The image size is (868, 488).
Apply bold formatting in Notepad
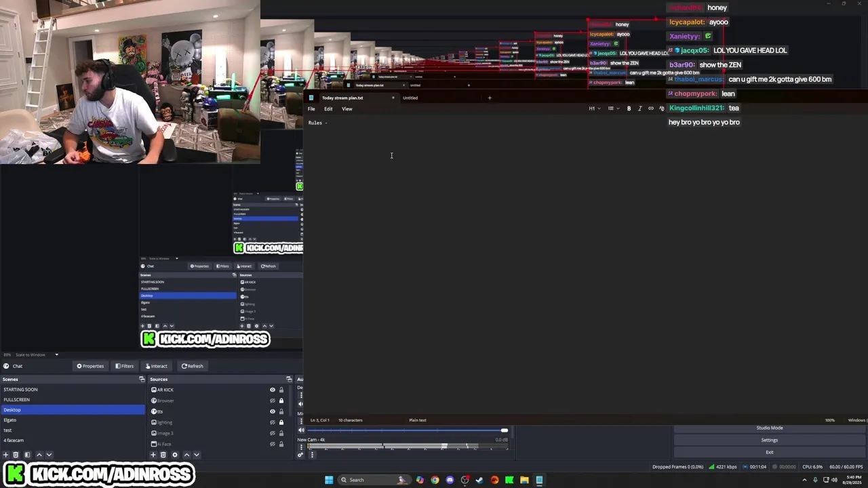point(629,108)
